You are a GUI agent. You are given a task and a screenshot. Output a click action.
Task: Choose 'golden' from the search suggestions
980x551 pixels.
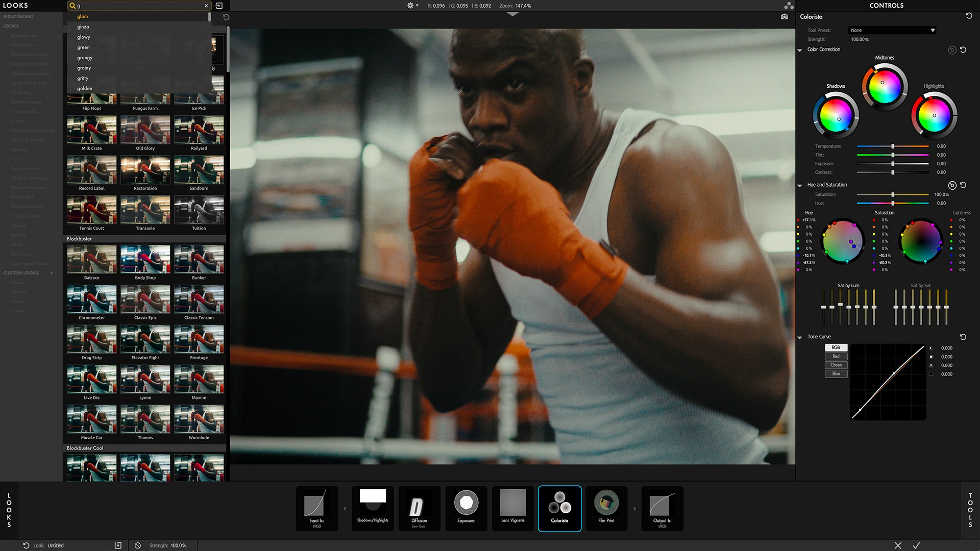[x=84, y=88]
